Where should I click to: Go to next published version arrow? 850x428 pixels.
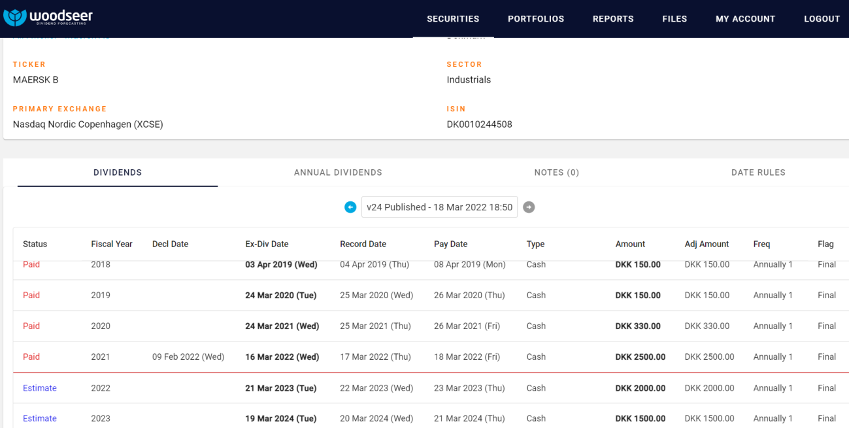(529, 207)
